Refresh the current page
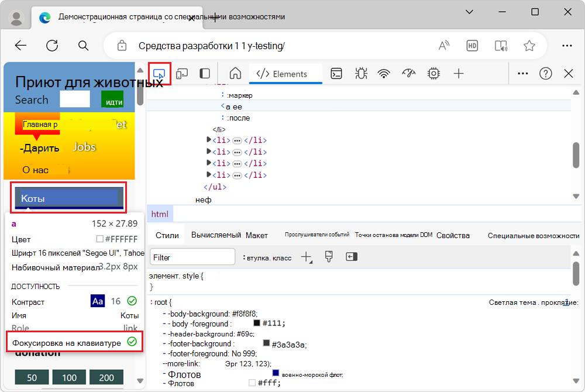Image resolution: width=585 pixels, height=392 pixels. coord(52,46)
